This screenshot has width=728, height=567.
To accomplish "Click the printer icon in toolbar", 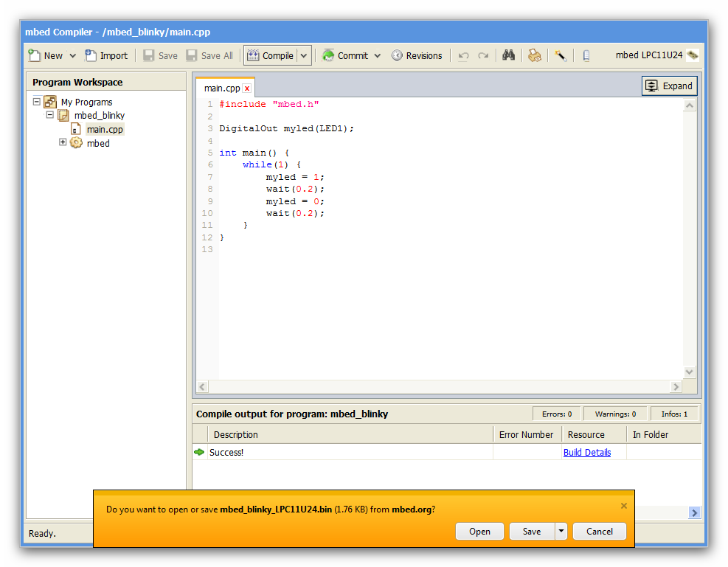I will point(535,55).
